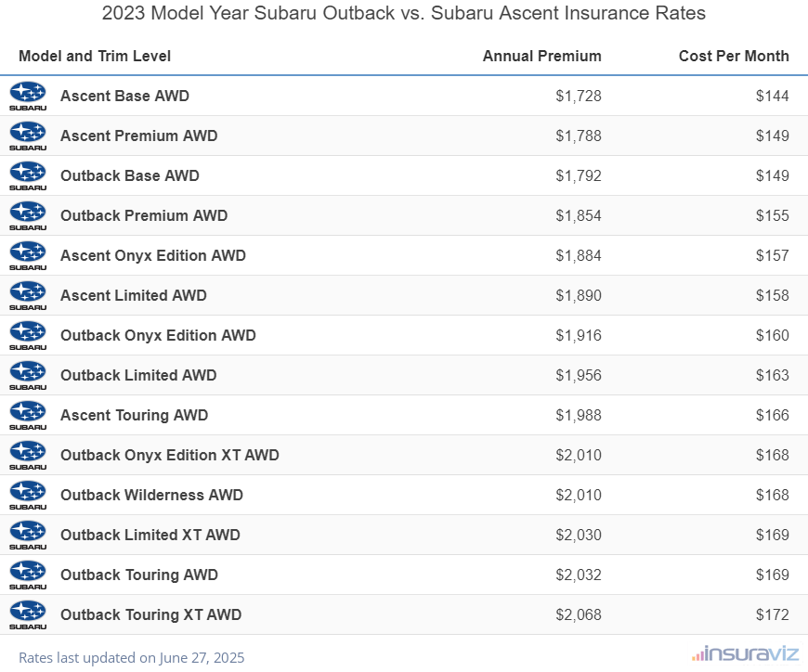Click the $160 monthly cost value
The image size is (808, 672).
[773, 336]
